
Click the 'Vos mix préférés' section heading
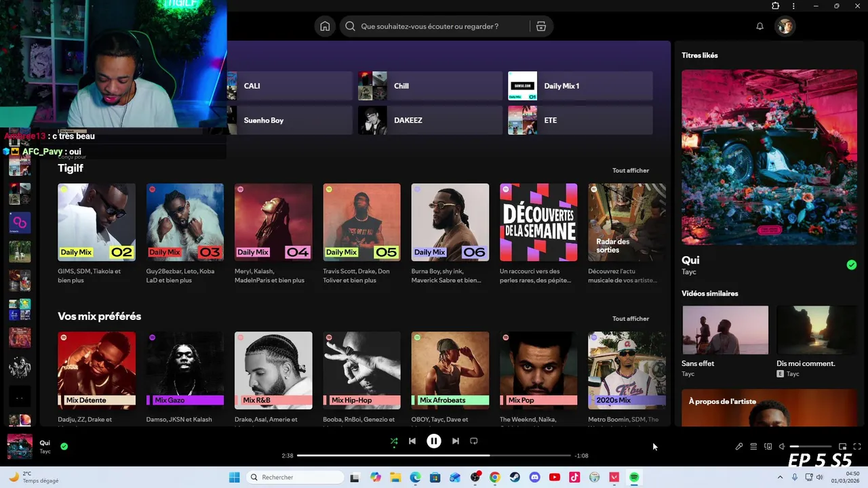100,317
